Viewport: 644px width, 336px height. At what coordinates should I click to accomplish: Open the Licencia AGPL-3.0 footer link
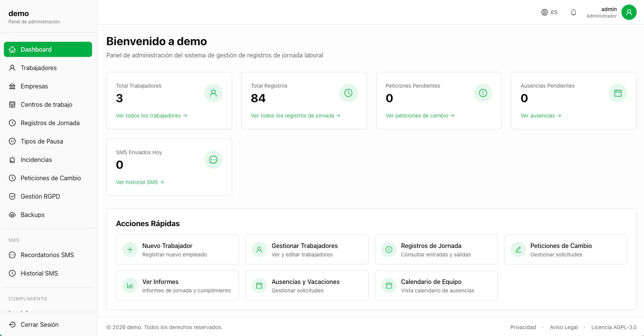tap(614, 327)
